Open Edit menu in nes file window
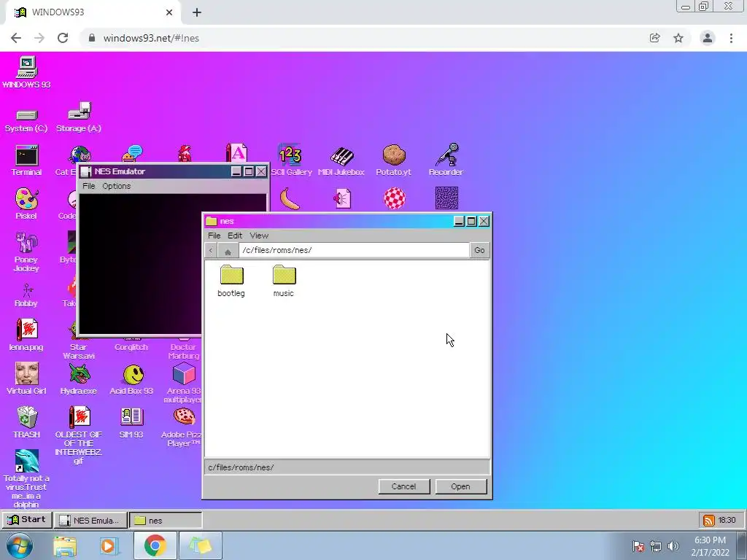Screen dimensions: 747x560 coord(235,236)
